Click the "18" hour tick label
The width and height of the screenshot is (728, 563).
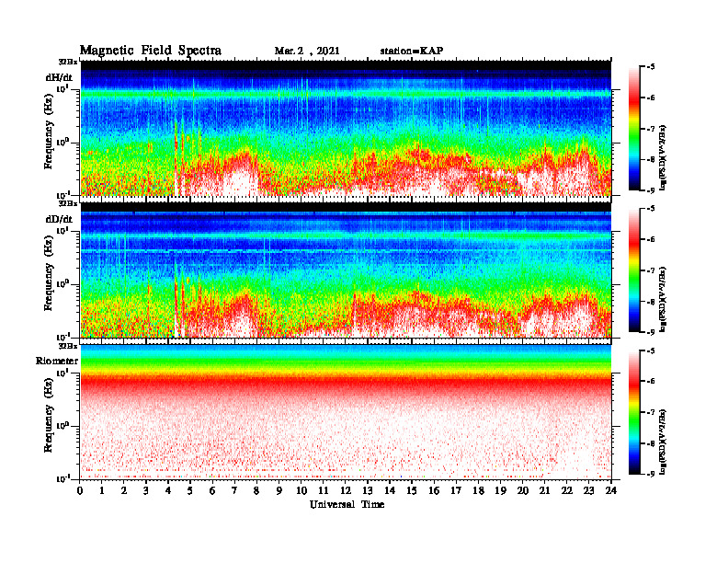coord(478,490)
